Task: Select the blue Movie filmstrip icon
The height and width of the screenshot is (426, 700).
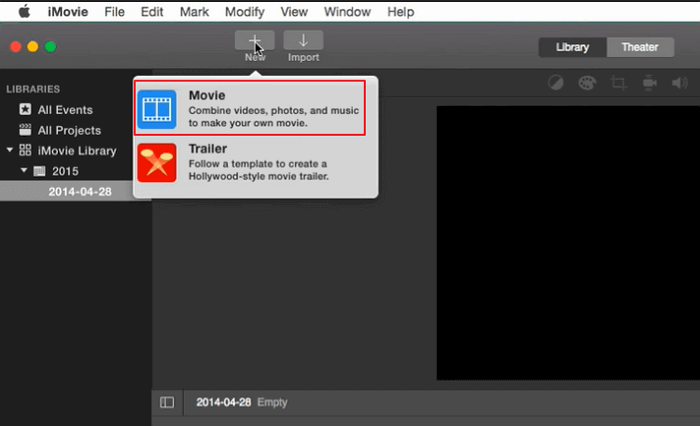Action: (157, 109)
